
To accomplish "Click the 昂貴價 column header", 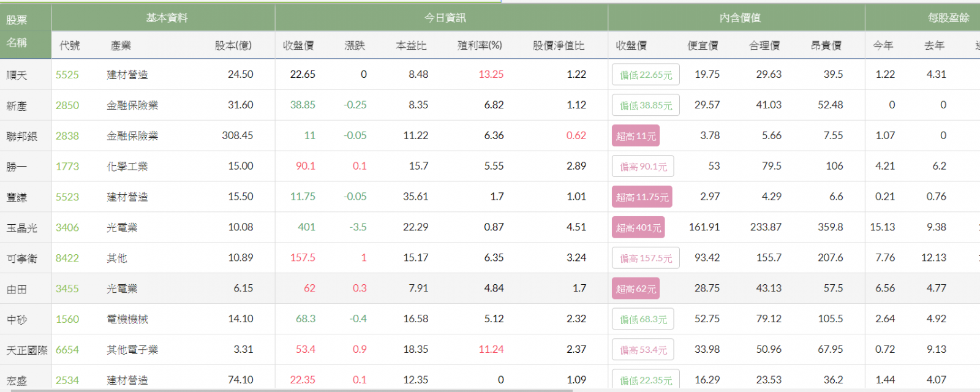I will pos(826,45).
